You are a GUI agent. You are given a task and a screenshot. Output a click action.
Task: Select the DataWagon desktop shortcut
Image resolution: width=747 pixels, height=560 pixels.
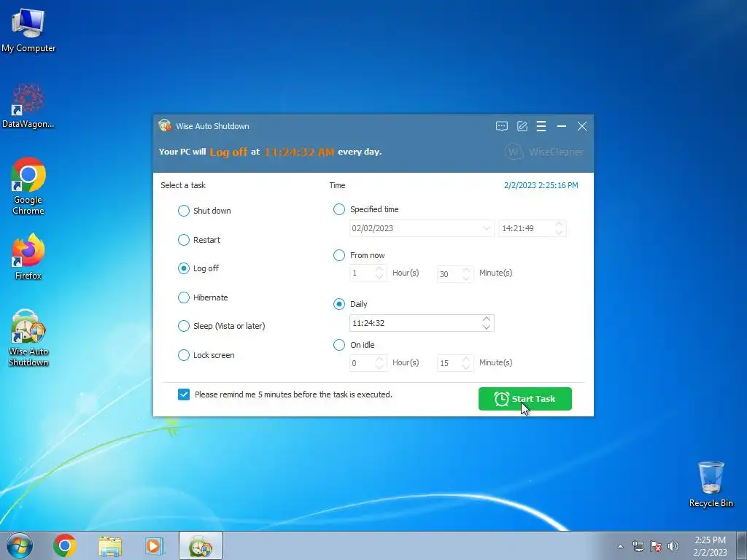pyautogui.click(x=28, y=106)
